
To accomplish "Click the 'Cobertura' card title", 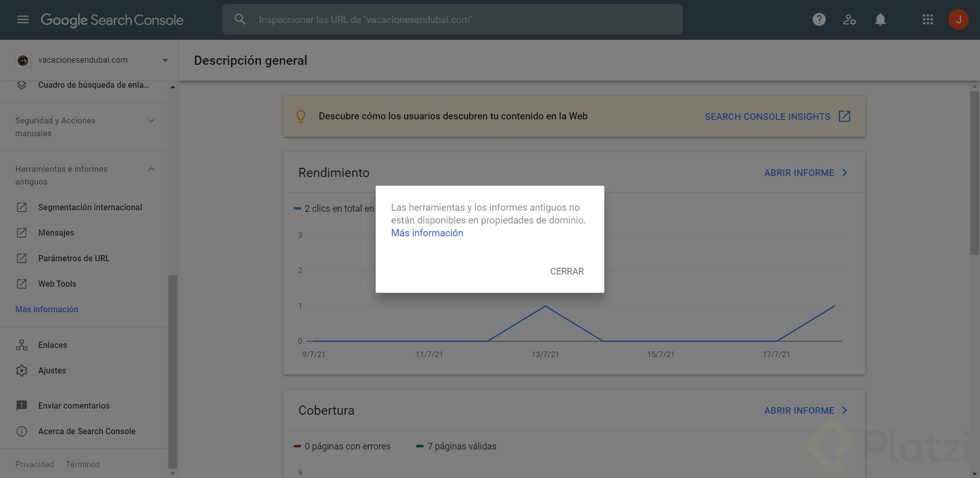I will [x=326, y=411].
